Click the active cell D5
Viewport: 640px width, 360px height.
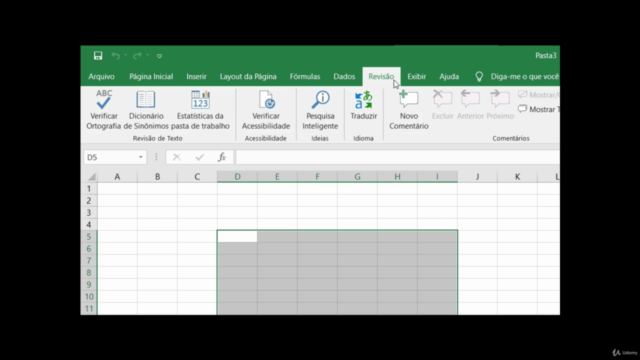237,237
